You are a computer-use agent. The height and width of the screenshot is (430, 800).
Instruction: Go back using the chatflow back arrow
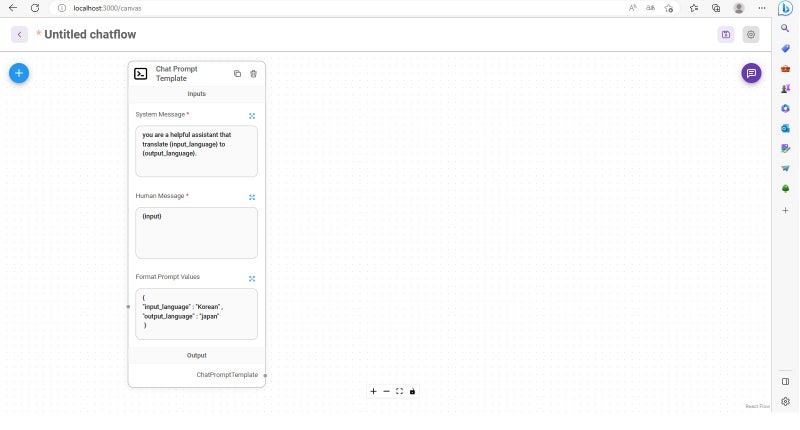coord(19,34)
